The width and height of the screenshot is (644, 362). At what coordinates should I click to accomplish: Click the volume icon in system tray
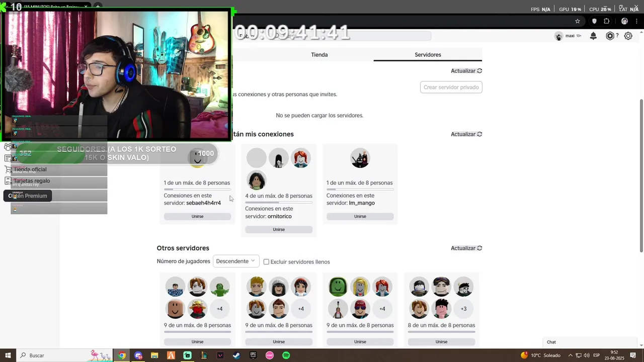(587, 355)
